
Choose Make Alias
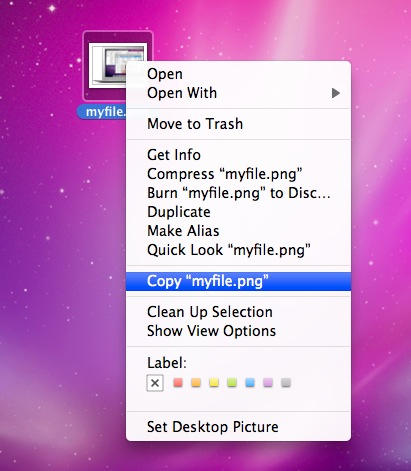tap(183, 231)
